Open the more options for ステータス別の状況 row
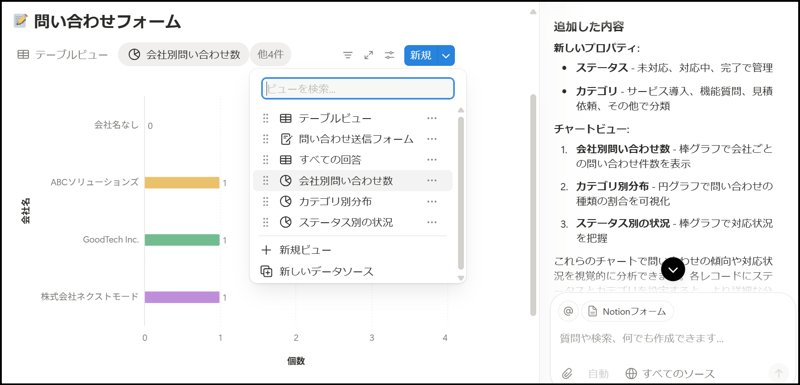Viewport: 800px width, 385px height. tap(432, 222)
